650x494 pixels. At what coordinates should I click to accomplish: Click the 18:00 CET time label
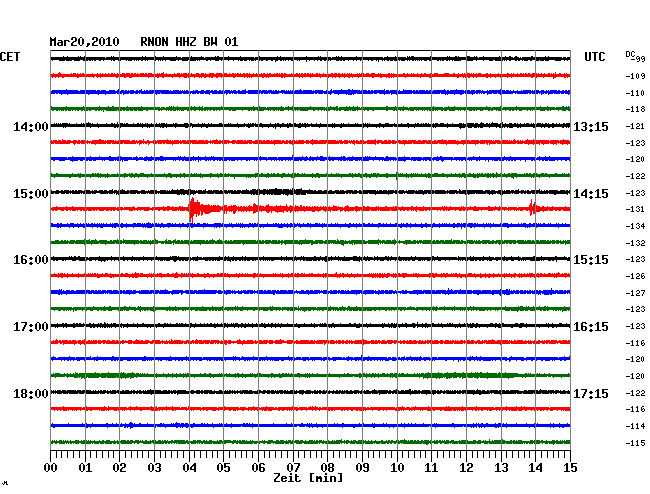point(31,394)
